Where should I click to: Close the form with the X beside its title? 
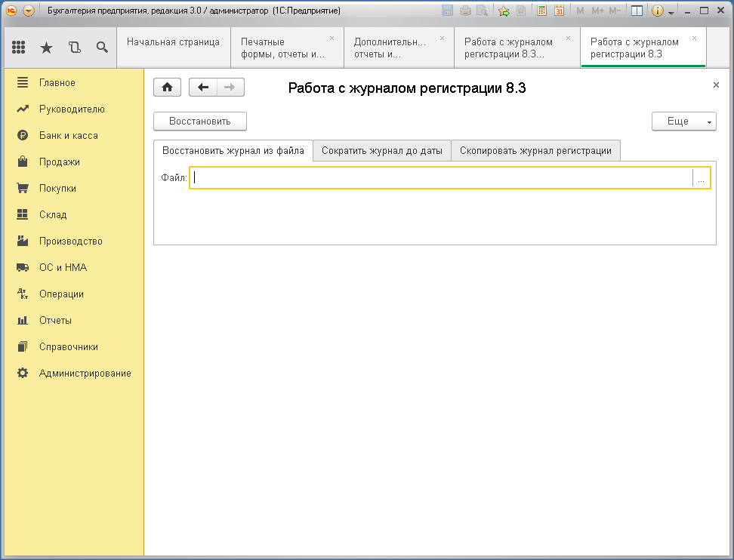(716, 85)
